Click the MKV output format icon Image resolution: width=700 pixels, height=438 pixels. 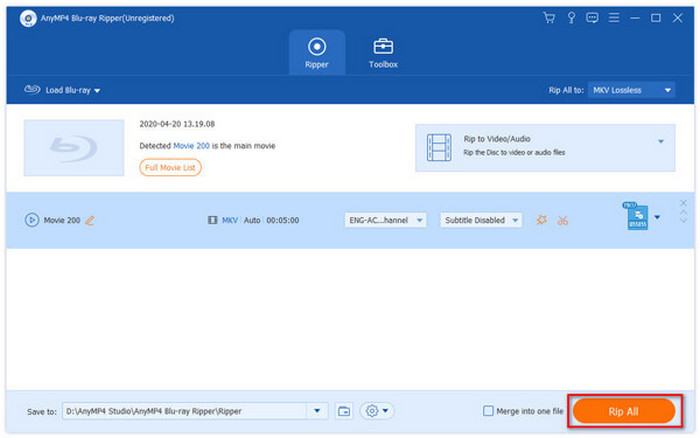click(636, 216)
